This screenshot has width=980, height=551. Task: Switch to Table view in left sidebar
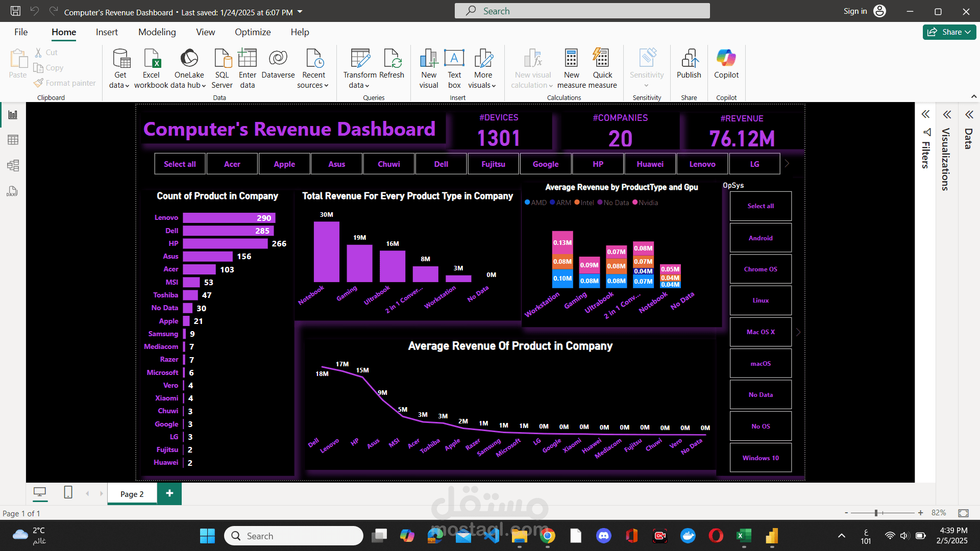click(13, 140)
